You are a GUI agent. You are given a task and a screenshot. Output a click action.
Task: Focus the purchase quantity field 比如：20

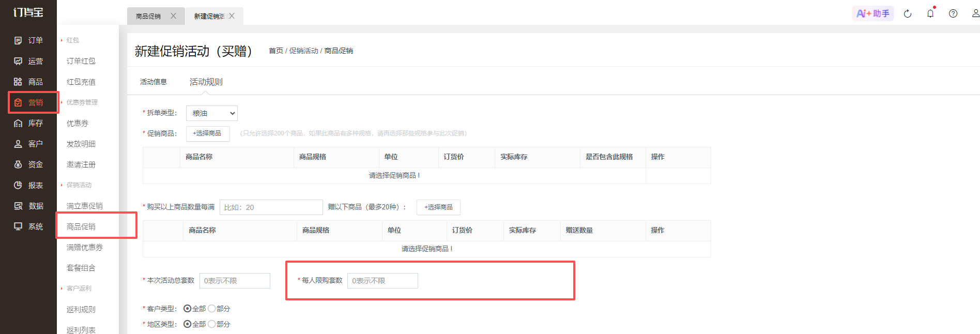point(271,207)
